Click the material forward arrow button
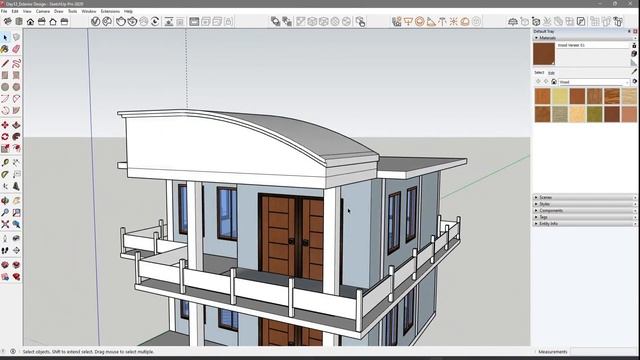The width and height of the screenshot is (640, 360). coord(546,82)
